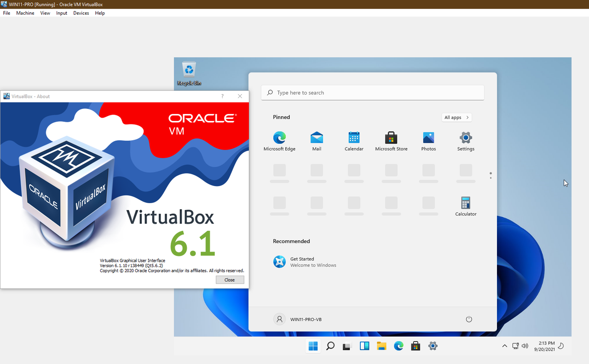Open the Help menu
Screen dimensions: 589x364
[100, 13]
